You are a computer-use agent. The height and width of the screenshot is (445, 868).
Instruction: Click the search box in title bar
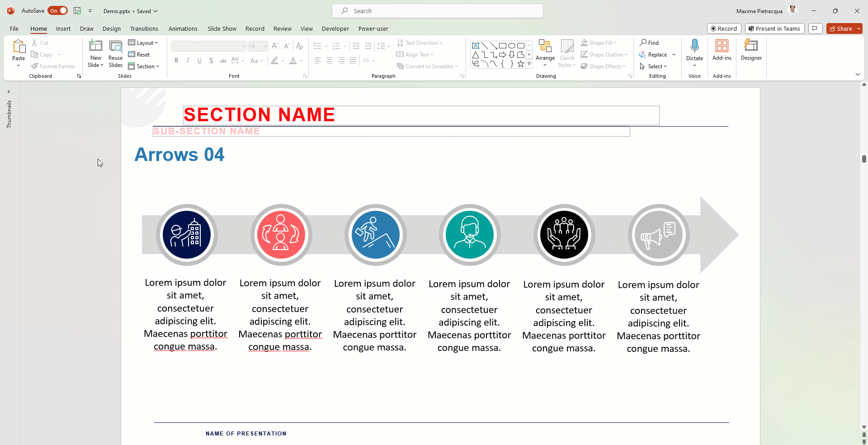coord(437,11)
